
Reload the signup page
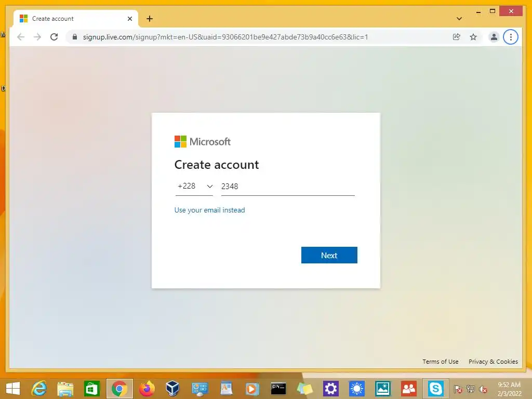point(54,37)
